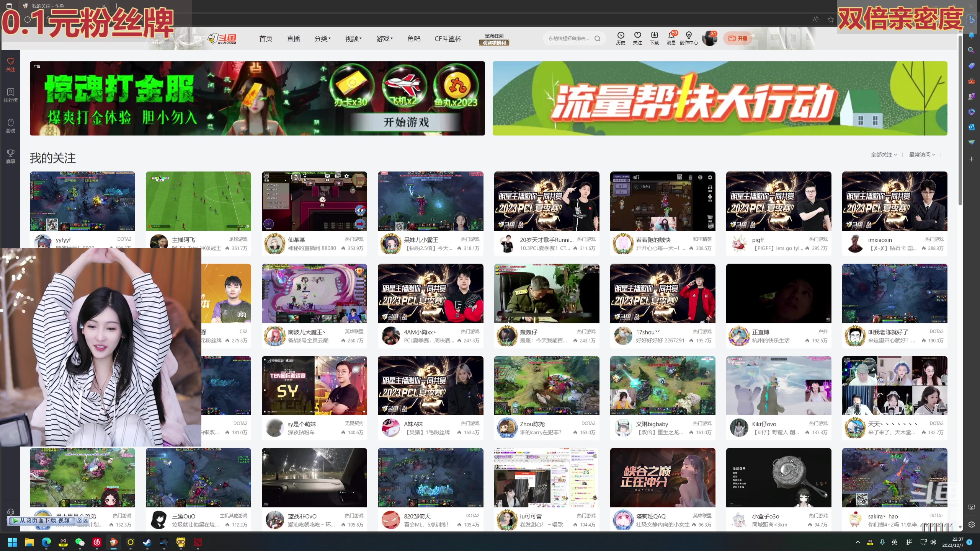The width and height of the screenshot is (980, 551).
Task: Open the 消息 notification bell with 59 badge
Action: tap(671, 38)
